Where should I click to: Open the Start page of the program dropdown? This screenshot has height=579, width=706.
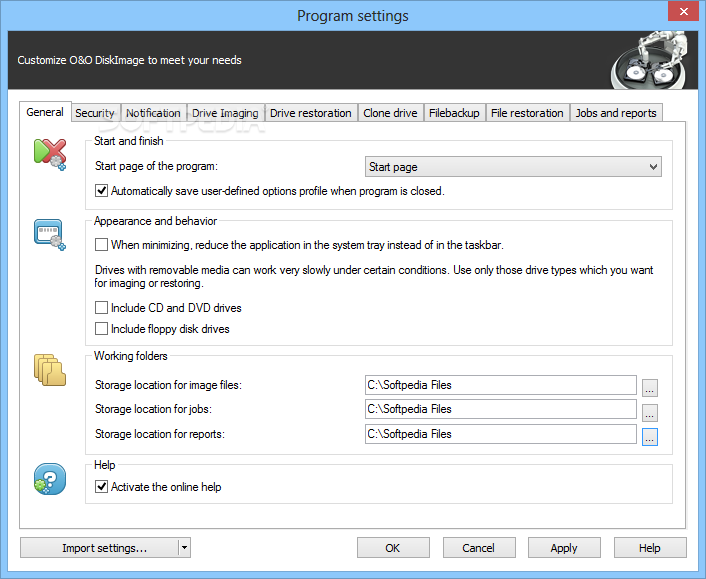tap(513, 167)
